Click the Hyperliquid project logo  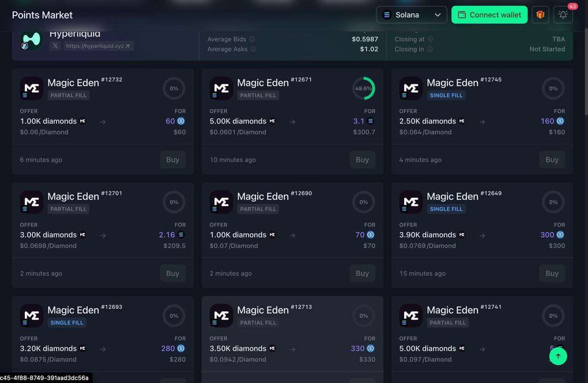point(31,40)
